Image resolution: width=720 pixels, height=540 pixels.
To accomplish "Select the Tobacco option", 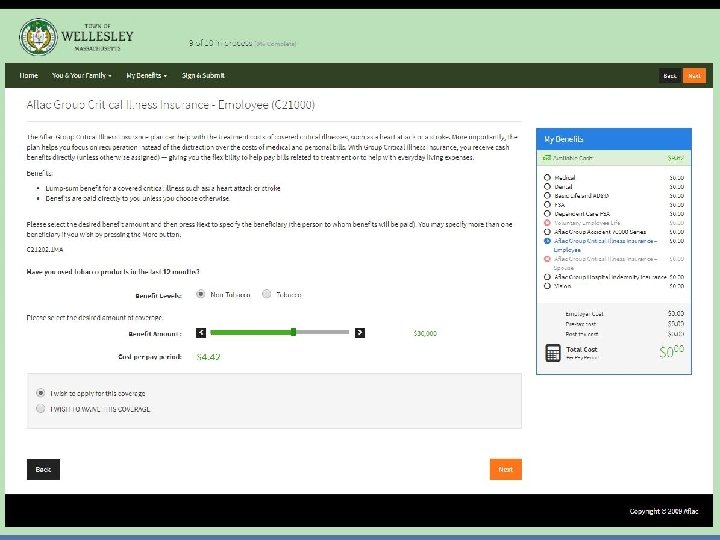I will tap(266, 294).
